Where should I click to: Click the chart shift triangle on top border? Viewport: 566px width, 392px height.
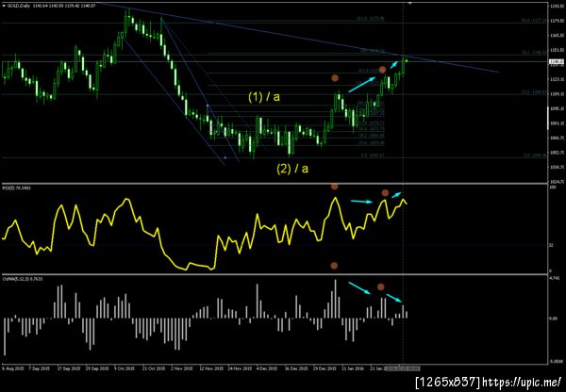click(x=409, y=3)
